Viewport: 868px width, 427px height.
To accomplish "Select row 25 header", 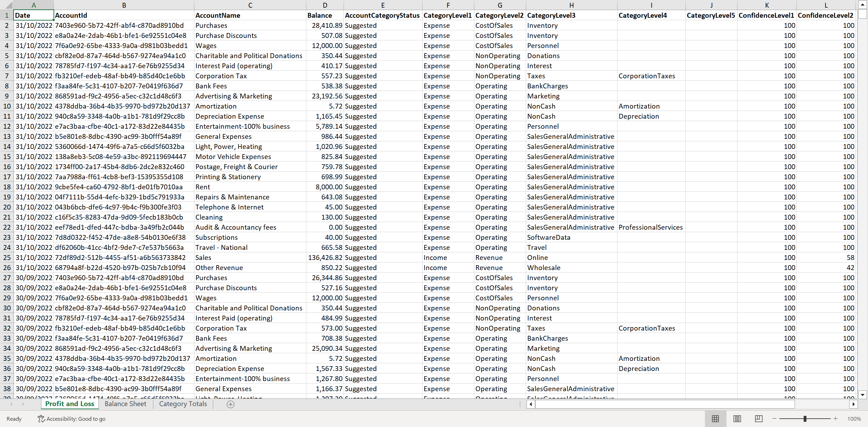I will click(7, 258).
